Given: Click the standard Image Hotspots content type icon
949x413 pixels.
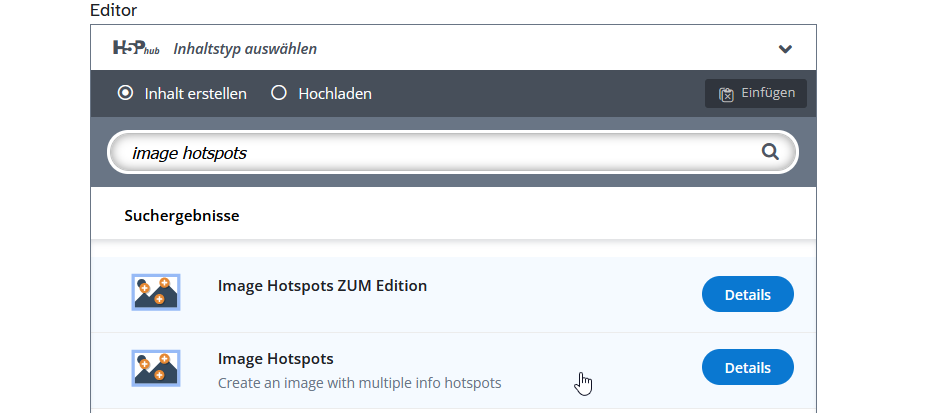Looking at the screenshot, I should pos(156,367).
